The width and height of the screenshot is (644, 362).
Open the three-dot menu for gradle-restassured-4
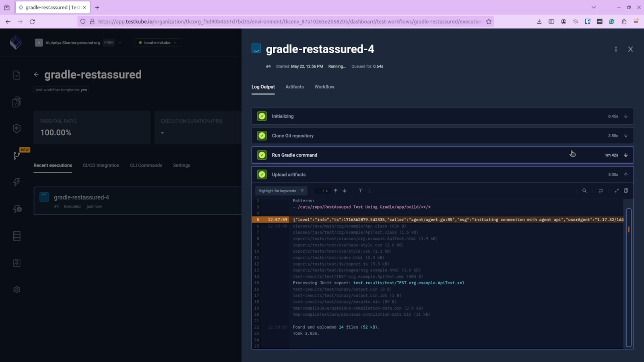pos(616,49)
